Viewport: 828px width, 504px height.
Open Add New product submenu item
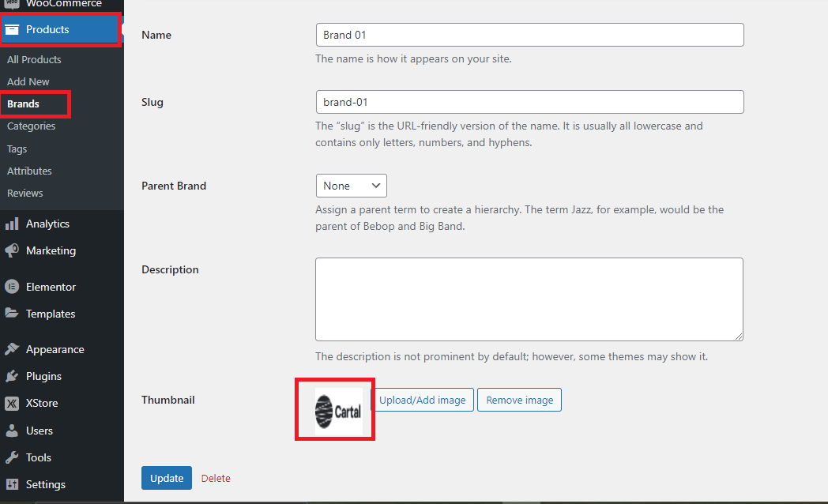tap(28, 82)
